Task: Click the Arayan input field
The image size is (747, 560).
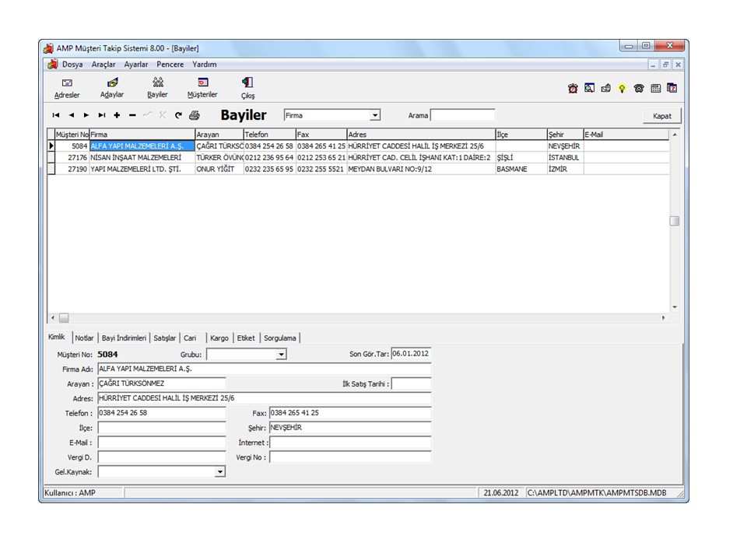Action: point(162,383)
